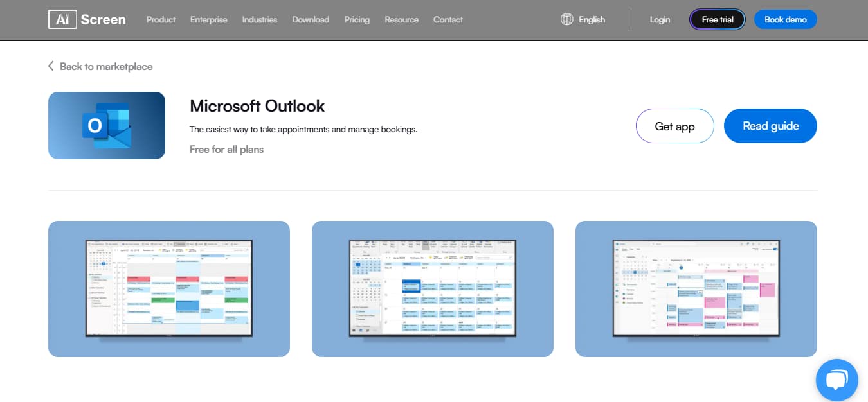The image size is (868, 402).
Task: Open the Product menu
Action: 161,19
